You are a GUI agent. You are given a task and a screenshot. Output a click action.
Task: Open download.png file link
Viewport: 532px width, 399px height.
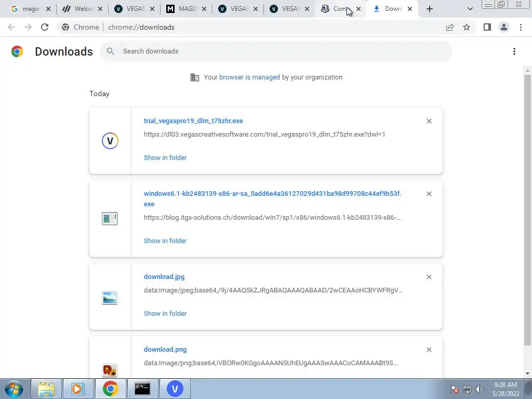[x=165, y=350]
